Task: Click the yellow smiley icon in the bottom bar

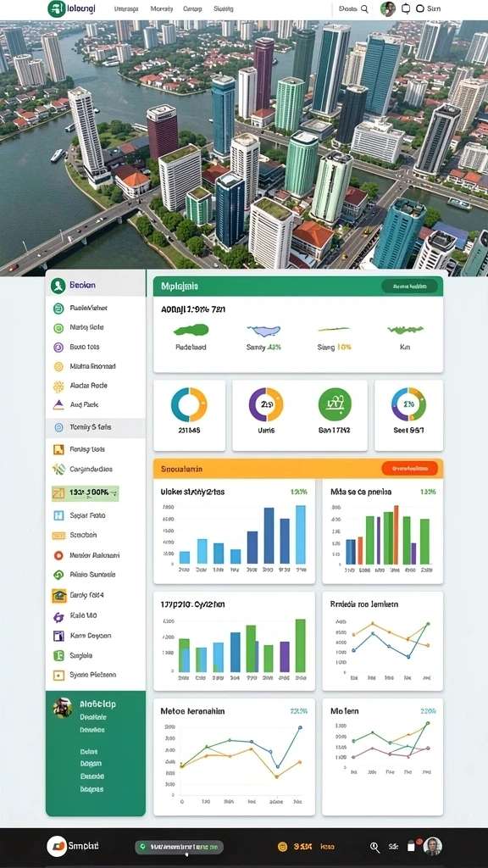Action: pyautogui.click(x=282, y=847)
